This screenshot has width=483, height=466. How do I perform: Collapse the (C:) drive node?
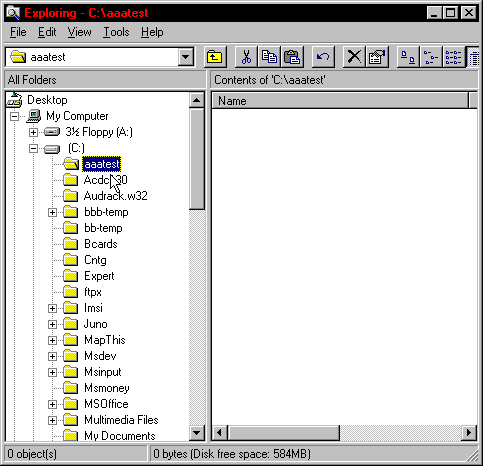pyautogui.click(x=33, y=148)
